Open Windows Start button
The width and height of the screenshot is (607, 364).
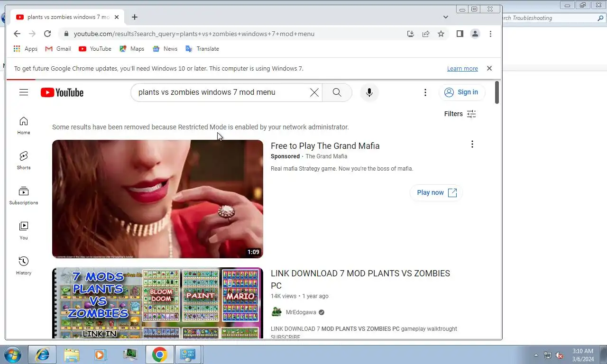tap(12, 355)
